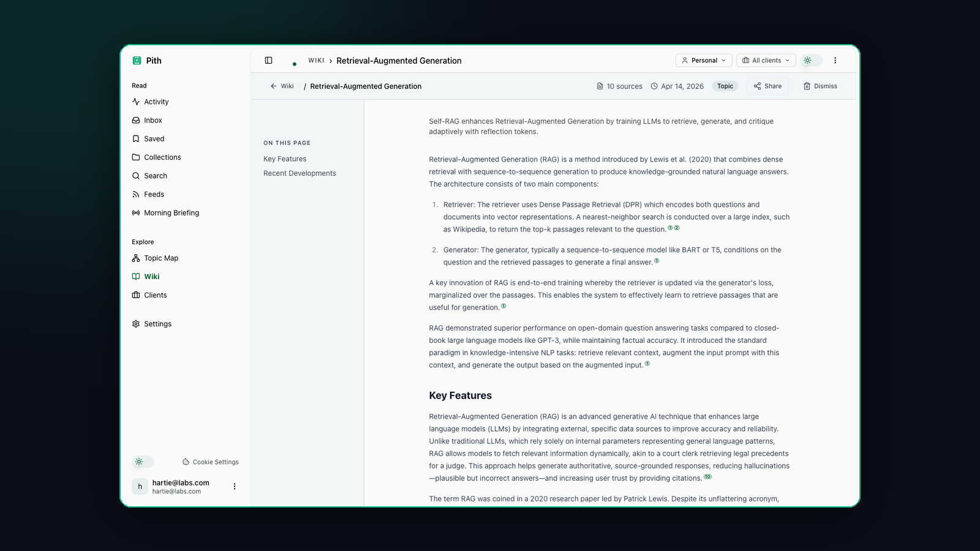The height and width of the screenshot is (551, 980).
Task: Click the Apr 14, 2026 clock icon
Action: [654, 86]
